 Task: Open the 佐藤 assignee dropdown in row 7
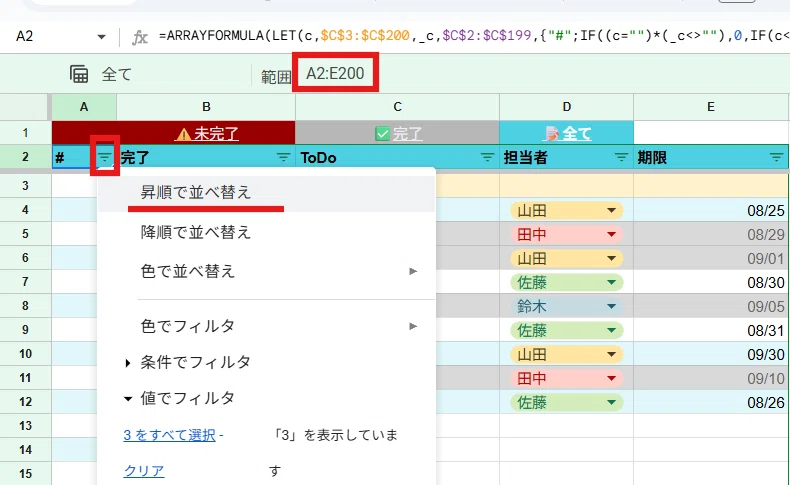[612, 282]
